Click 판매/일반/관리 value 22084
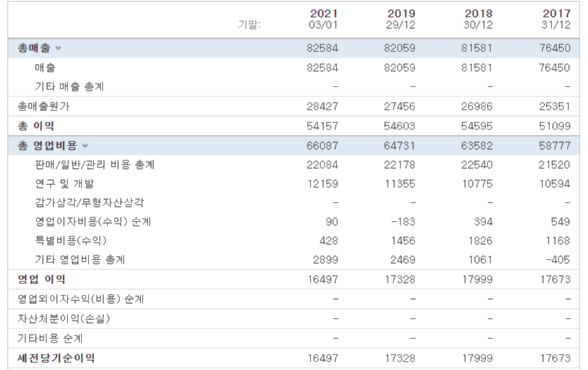Screen dimensions: 588x370 (x=322, y=165)
